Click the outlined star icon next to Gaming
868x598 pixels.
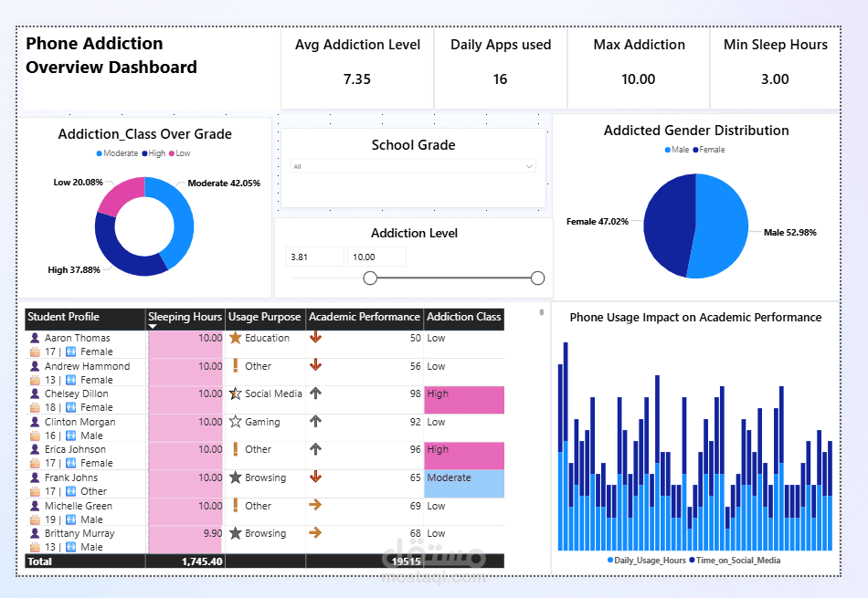point(235,422)
